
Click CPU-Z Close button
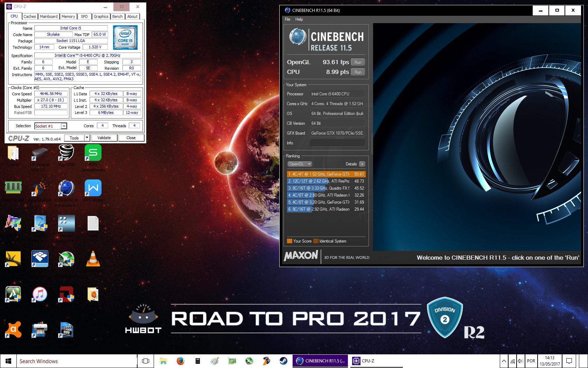pyautogui.click(x=131, y=138)
